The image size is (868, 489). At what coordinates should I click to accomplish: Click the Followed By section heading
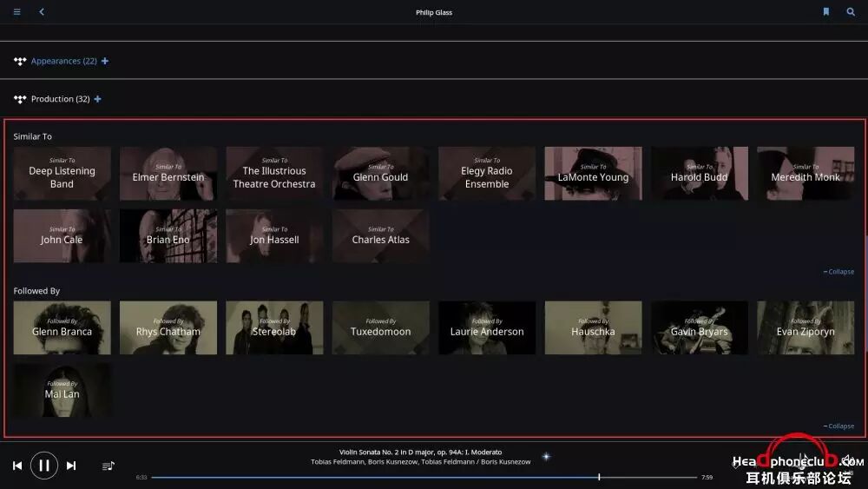tap(36, 291)
